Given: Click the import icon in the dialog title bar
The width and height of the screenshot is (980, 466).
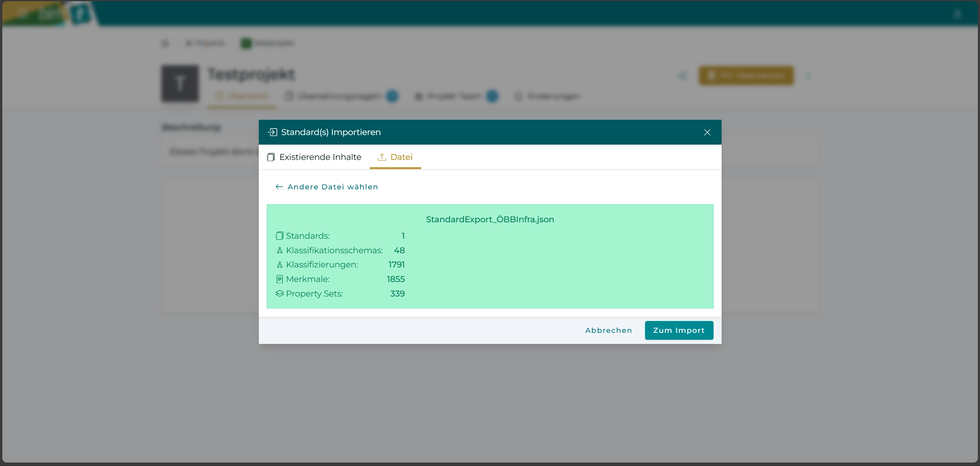Looking at the screenshot, I should pos(272,132).
